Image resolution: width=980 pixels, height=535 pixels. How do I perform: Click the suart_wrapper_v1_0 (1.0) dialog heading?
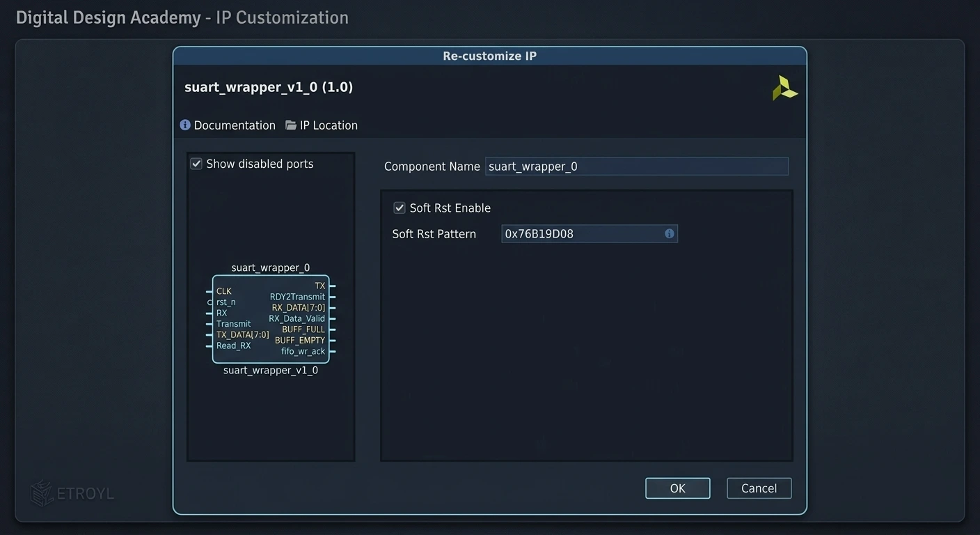tap(269, 87)
